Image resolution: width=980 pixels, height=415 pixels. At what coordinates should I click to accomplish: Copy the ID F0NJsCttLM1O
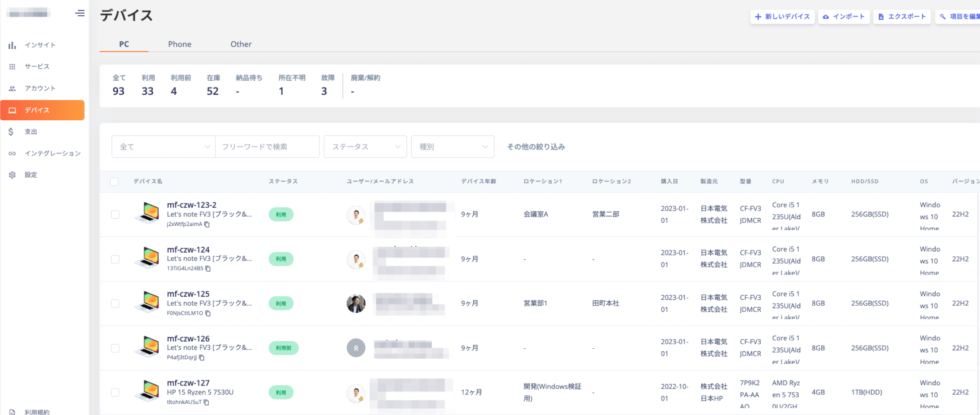[x=208, y=313]
